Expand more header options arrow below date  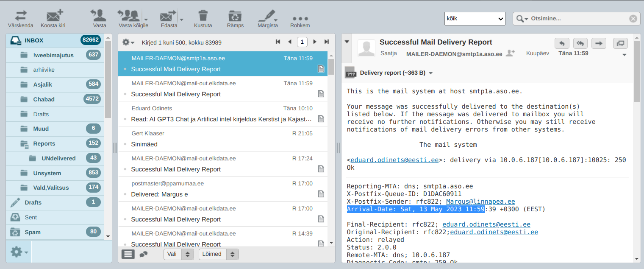click(x=625, y=55)
